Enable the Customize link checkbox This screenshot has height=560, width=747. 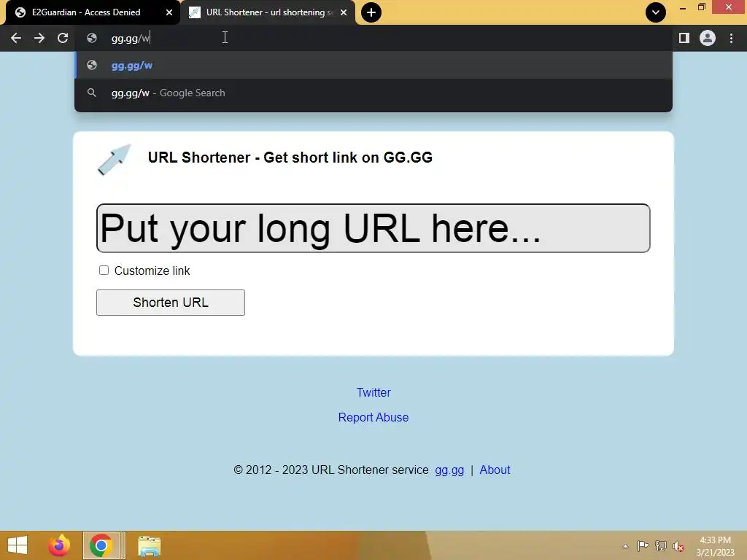point(104,271)
